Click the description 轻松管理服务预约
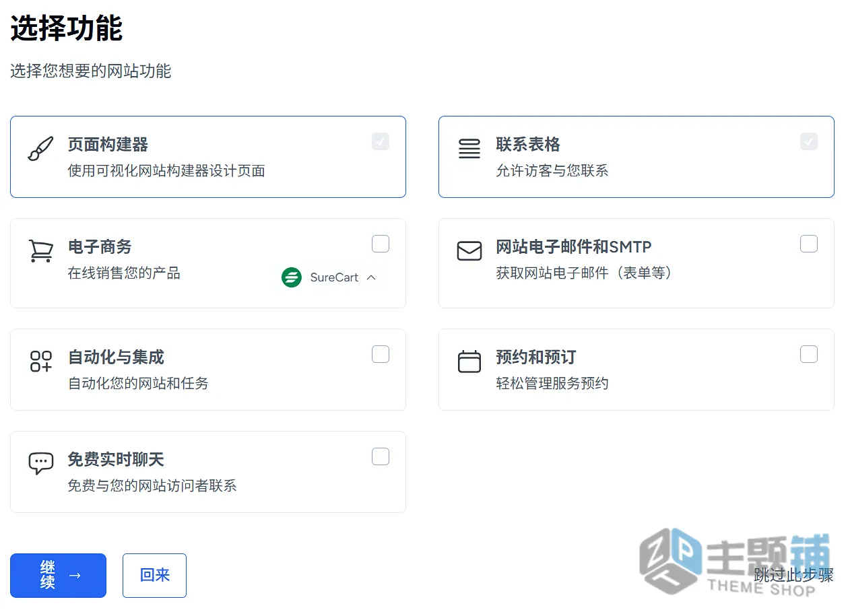The image size is (848, 616). pos(552,384)
